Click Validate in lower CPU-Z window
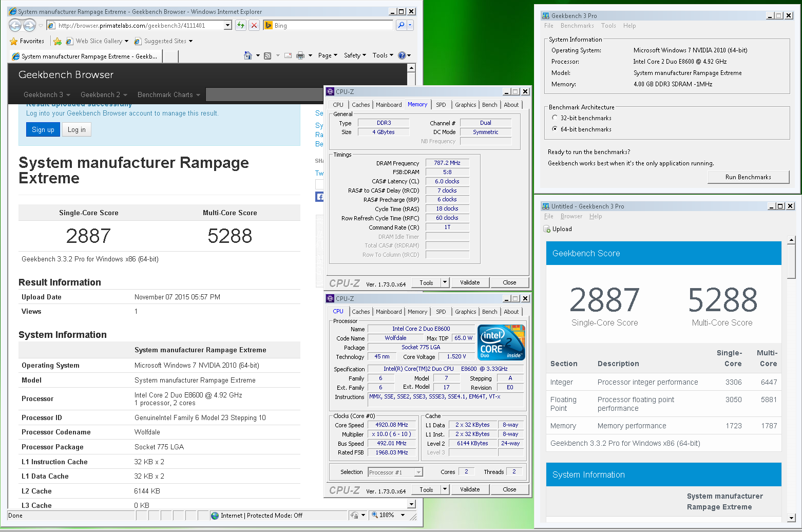The image size is (802, 532). (470, 489)
